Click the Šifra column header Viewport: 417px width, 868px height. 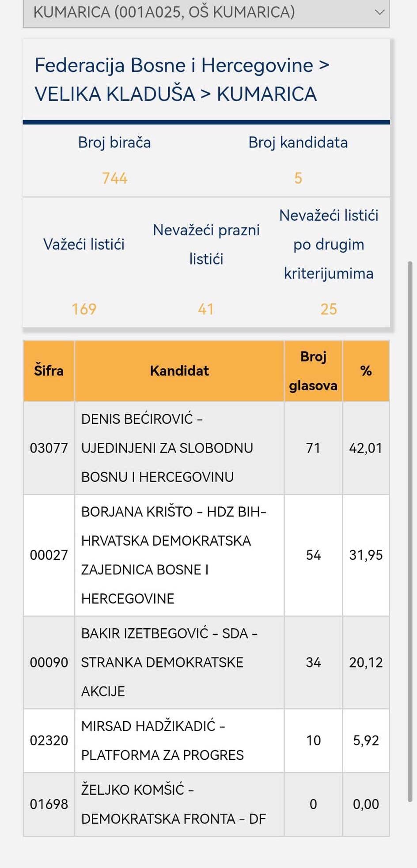[x=49, y=371]
